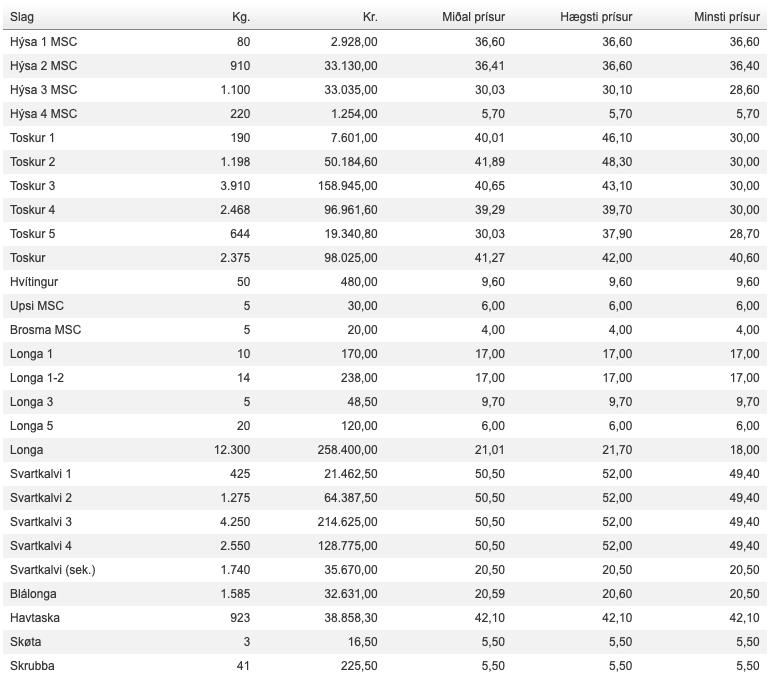
Task: Click the Slag column header
Action: tap(22, 18)
